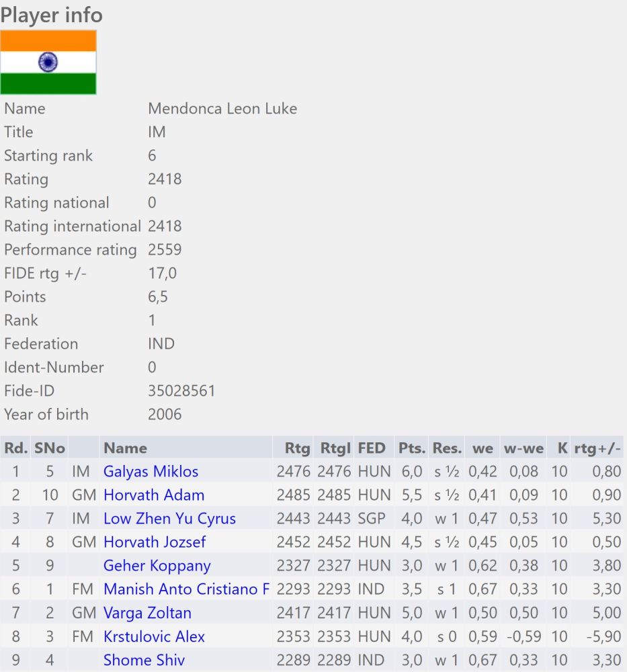Click the Performance rating value 2559
The width and height of the screenshot is (627, 672).
[165, 249]
